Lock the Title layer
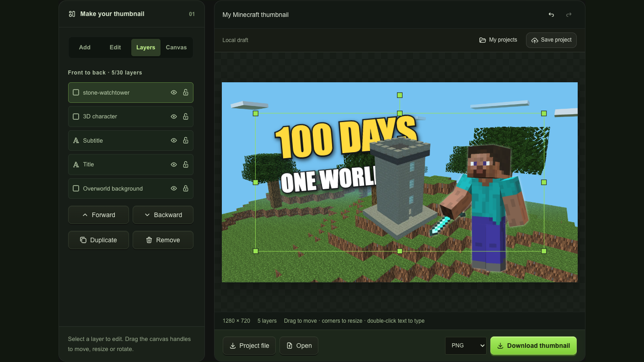The height and width of the screenshot is (362, 644). 186,165
